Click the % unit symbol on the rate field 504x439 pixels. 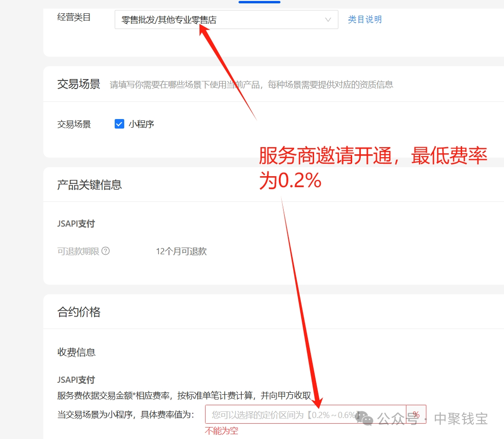coord(416,414)
